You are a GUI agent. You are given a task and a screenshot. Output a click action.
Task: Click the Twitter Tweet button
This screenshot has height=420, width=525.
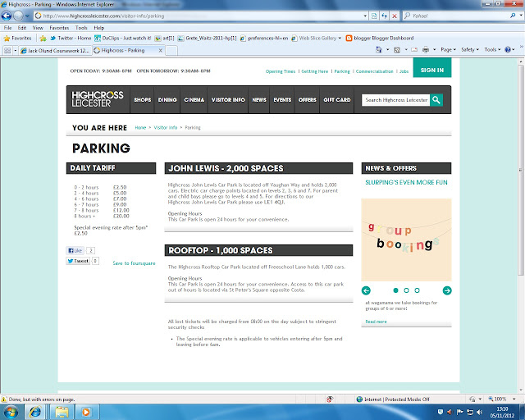78,261
